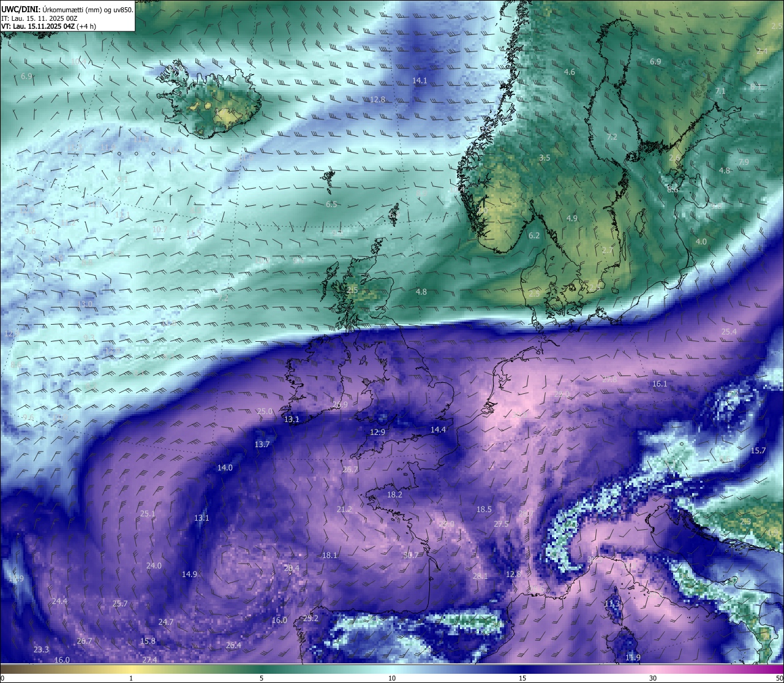Click the map value 16.1 over central Europe
The width and height of the screenshot is (784, 683).
660,384
